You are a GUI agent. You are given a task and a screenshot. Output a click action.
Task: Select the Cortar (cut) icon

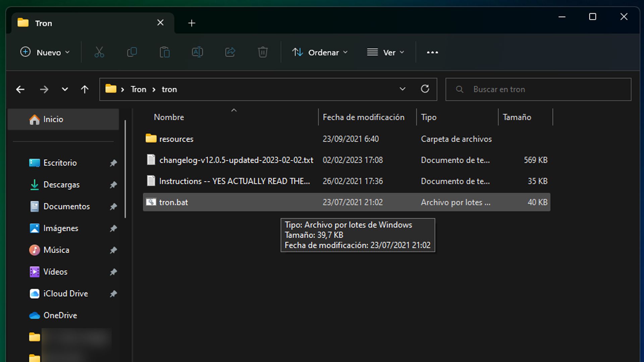[99, 52]
